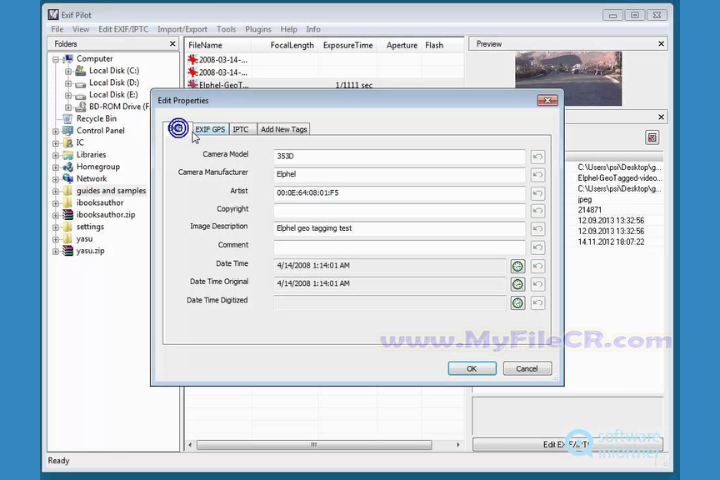The height and width of the screenshot is (480, 720).
Task: Close the Edit Properties dialog
Action: click(547, 100)
